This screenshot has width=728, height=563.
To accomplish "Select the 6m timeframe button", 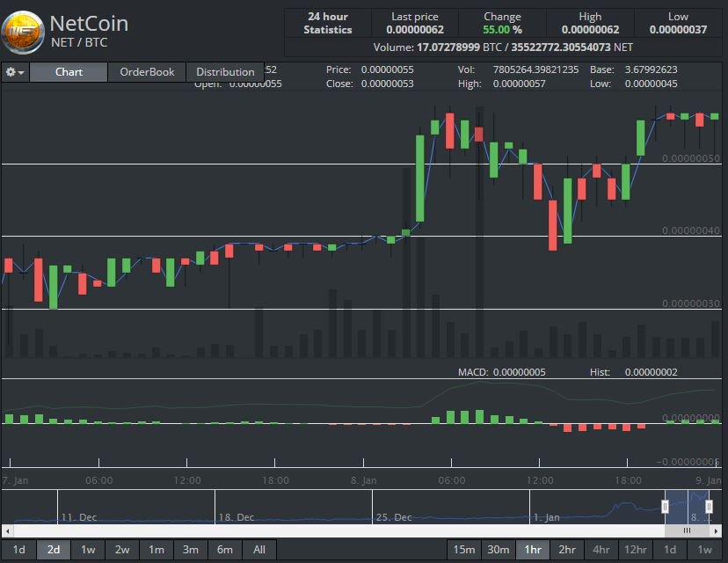I will [224, 549].
